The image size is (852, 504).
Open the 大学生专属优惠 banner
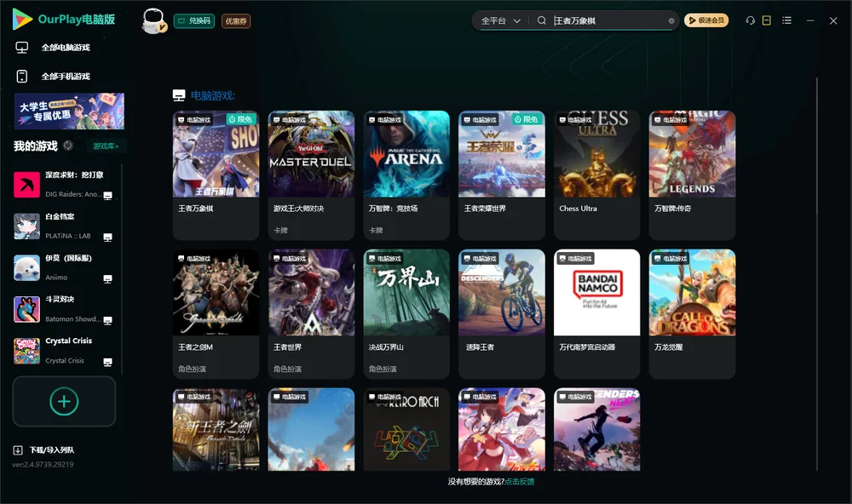69,112
